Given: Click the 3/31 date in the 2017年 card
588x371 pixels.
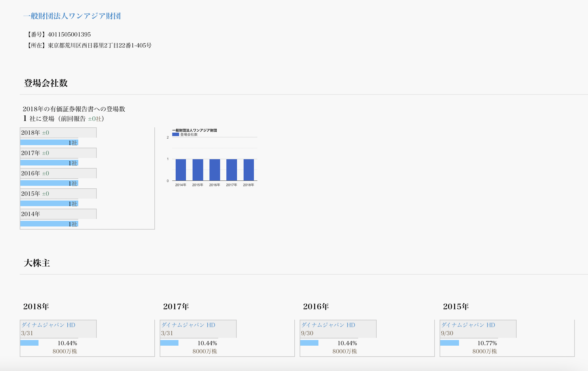Looking at the screenshot, I should tap(167, 333).
